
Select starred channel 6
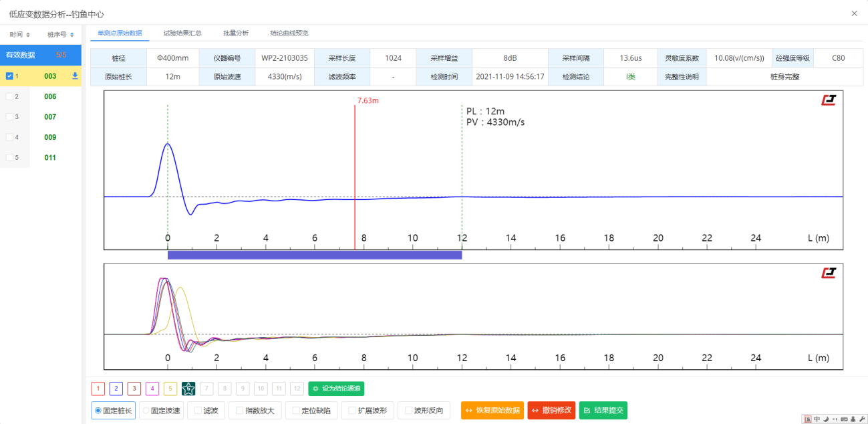[x=188, y=389]
